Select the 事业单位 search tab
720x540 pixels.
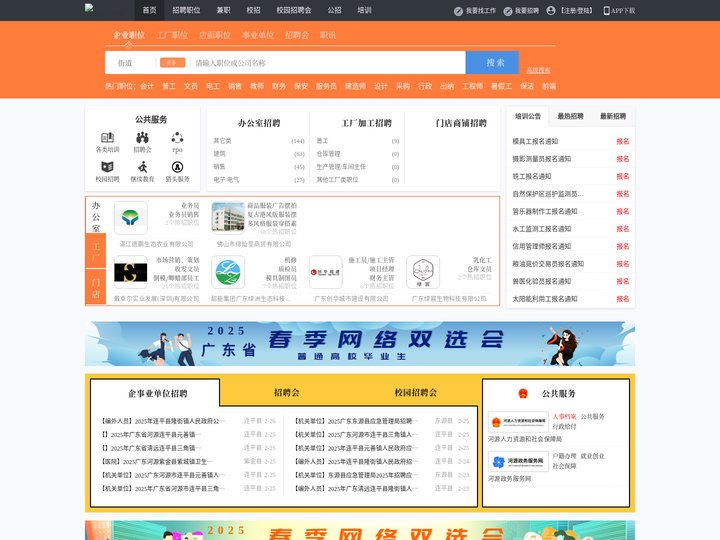258,35
